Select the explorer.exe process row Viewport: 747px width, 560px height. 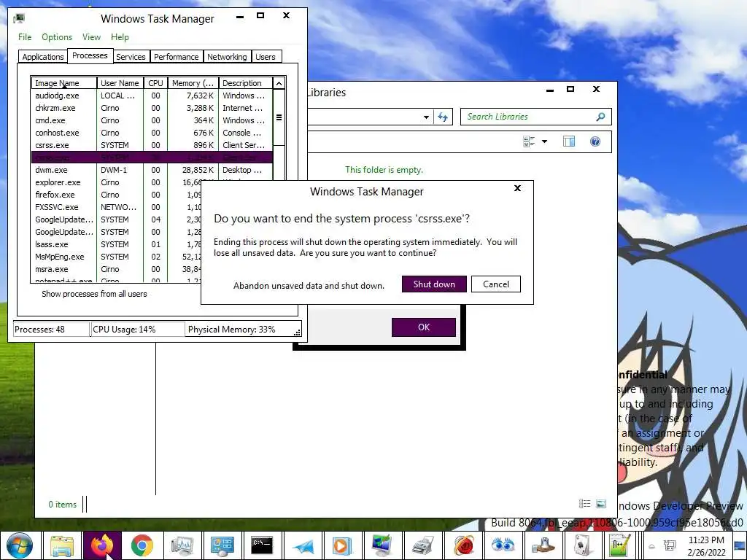(x=116, y=182)
